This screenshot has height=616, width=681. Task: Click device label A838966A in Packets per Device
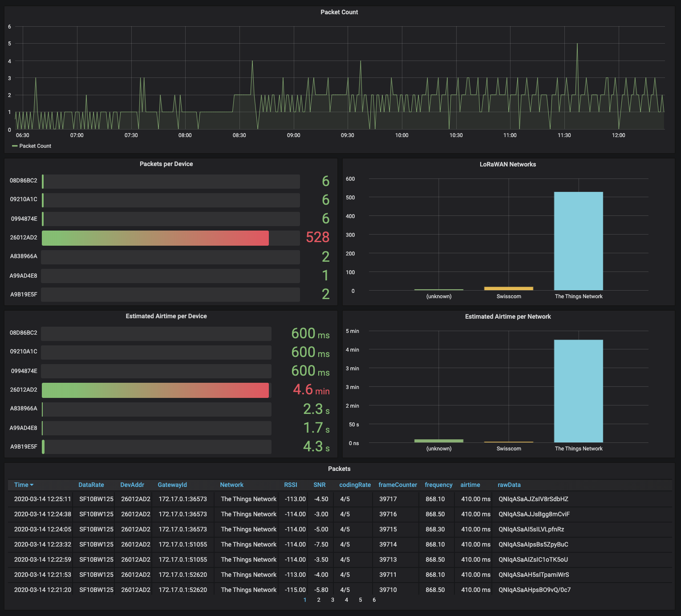[x=24, y=256]
